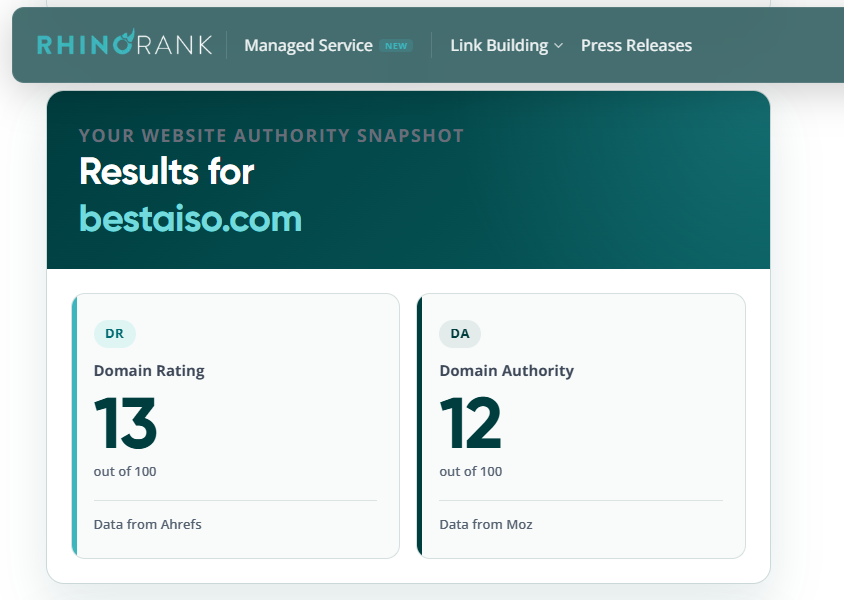Click Your Website Authority Snapshot caption
This screenshot has width=844, height=600.
click(x=271, y=136)
